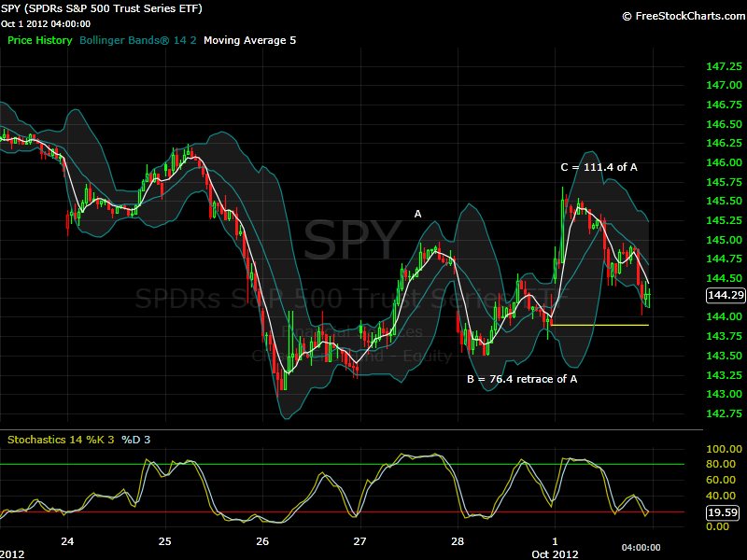The width and height of the screenshot is (747, 560).
Task: Click the 145.75 price axis label
Action: pyautogui.click(x=724, y=182)
